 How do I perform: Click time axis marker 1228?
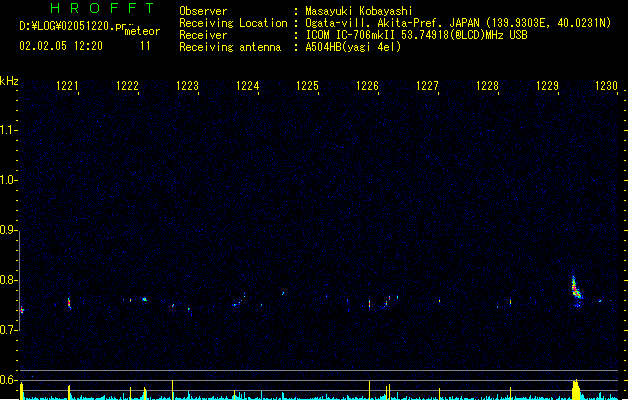tap(487, 86)
